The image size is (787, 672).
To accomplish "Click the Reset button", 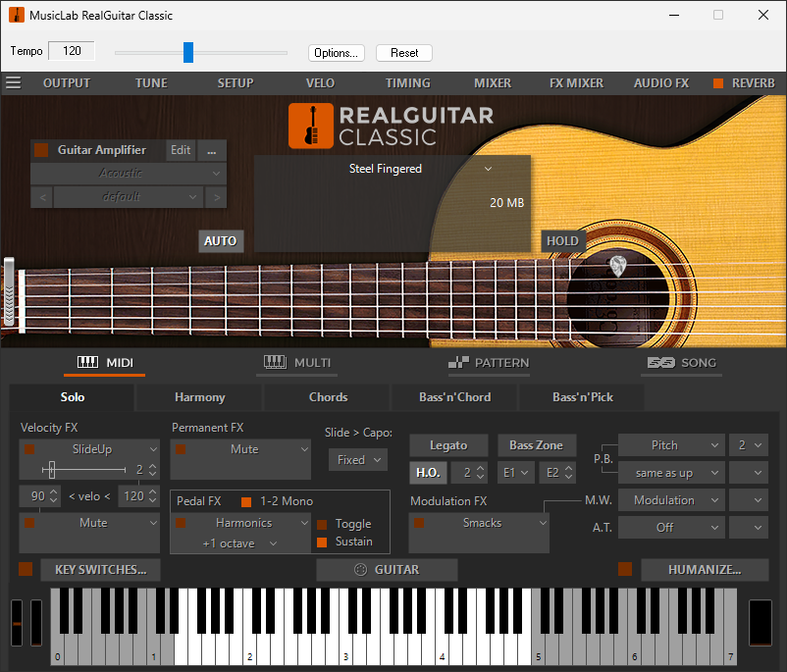I will point(404,53).
